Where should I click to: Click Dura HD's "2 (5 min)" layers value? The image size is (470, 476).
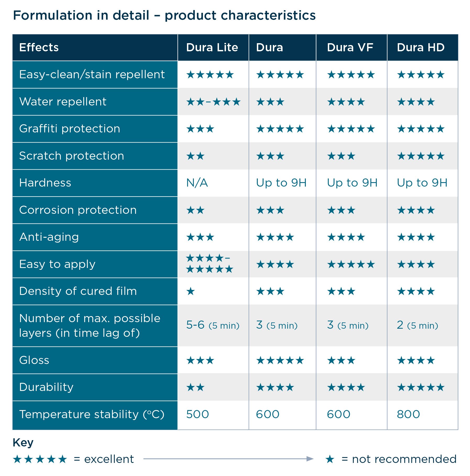417,325
